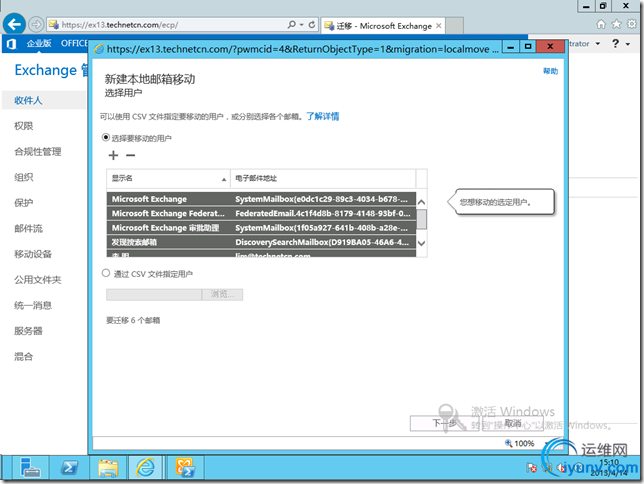Screen dimensions: 644x484
Task: Open the 权限 navigation item
Action: click(x=23, y=126)
